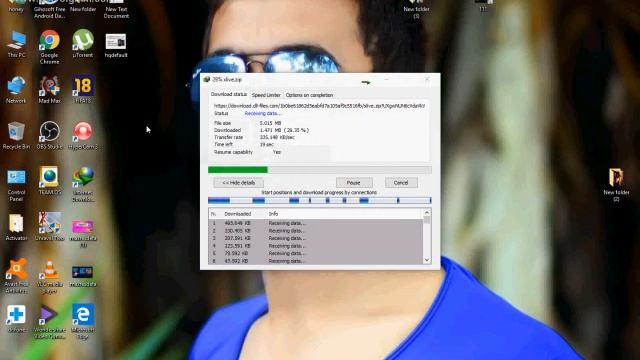Launch the Internet Download Manager desktop shortcut
The width and height of the screenshot is (640, 360).
[83, 184]
